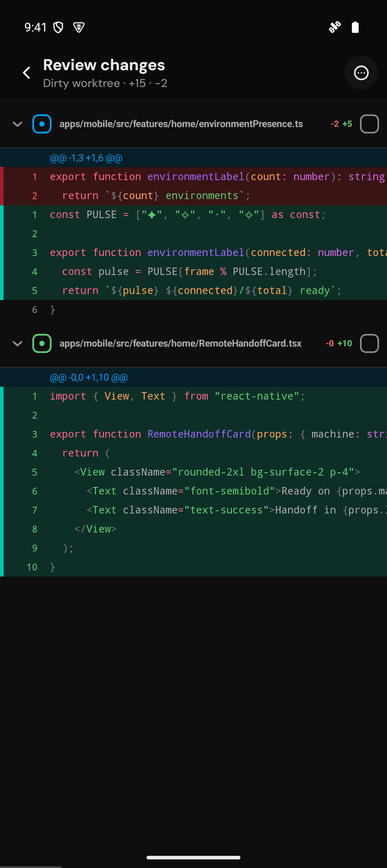Collapse the RemoteHandoffCard.tsx diff section
This screenshot has height=868, width=387.
click(x=17, y=343)
